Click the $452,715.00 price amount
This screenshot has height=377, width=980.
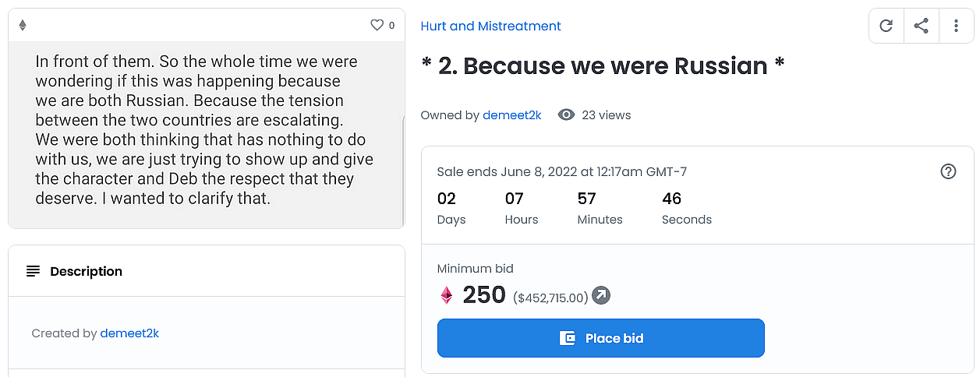550,297
